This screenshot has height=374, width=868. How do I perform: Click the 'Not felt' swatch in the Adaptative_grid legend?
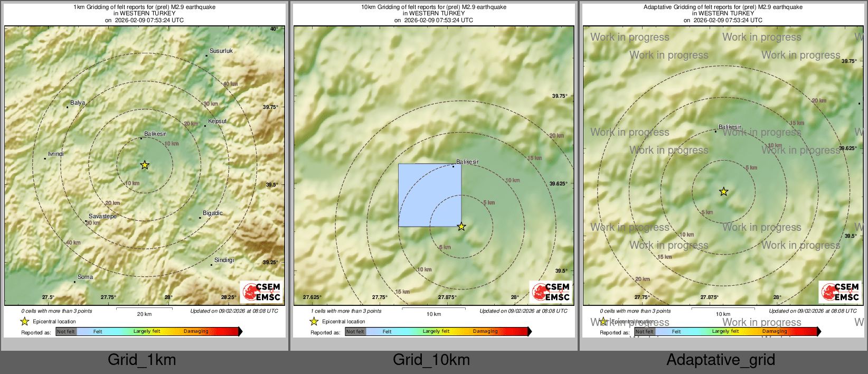coord(645,332)
